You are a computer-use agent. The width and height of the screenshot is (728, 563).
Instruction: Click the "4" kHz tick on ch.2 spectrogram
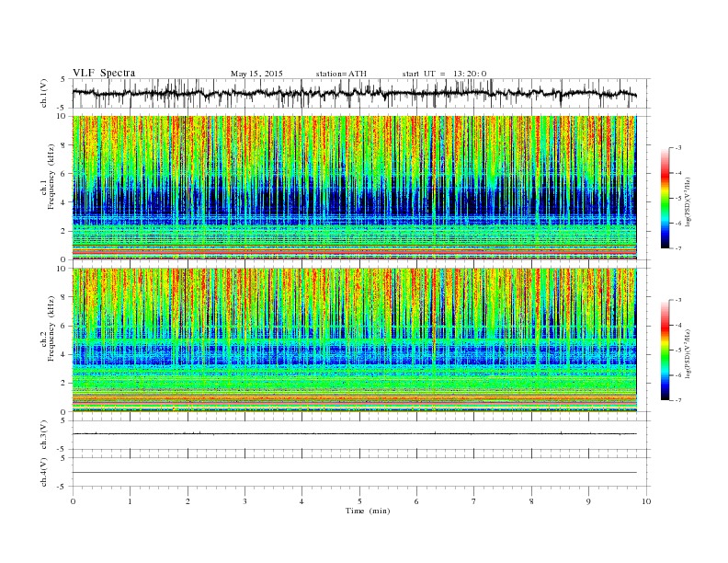point(64,354)
